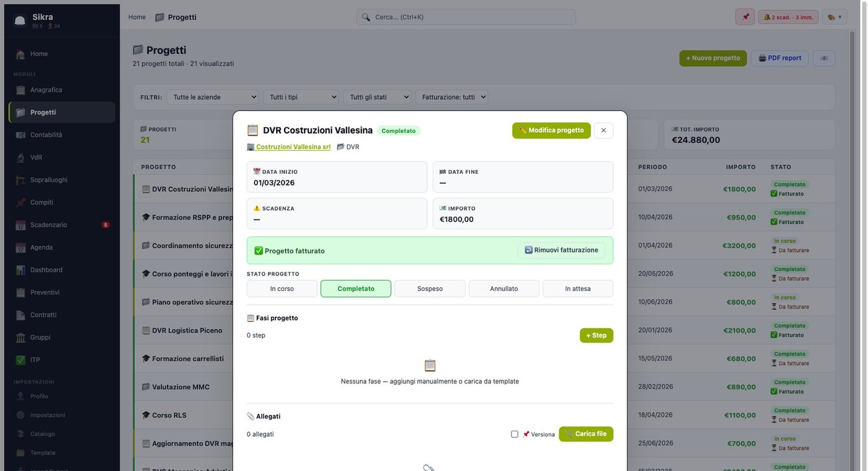Set project status to Sospeso
Viewport: 868px width, 471px height.
(430, 289)
